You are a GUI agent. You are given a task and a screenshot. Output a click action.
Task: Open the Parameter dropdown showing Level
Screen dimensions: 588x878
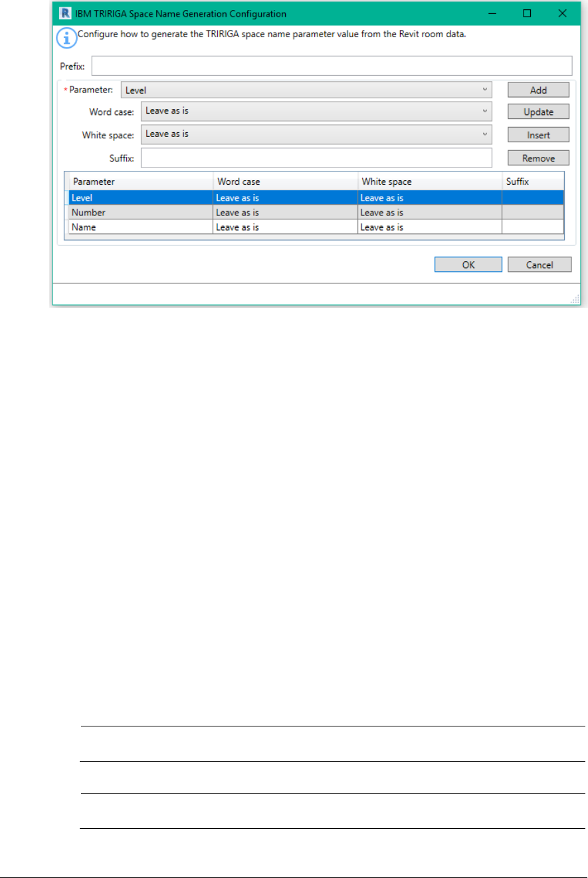[306, 90]
